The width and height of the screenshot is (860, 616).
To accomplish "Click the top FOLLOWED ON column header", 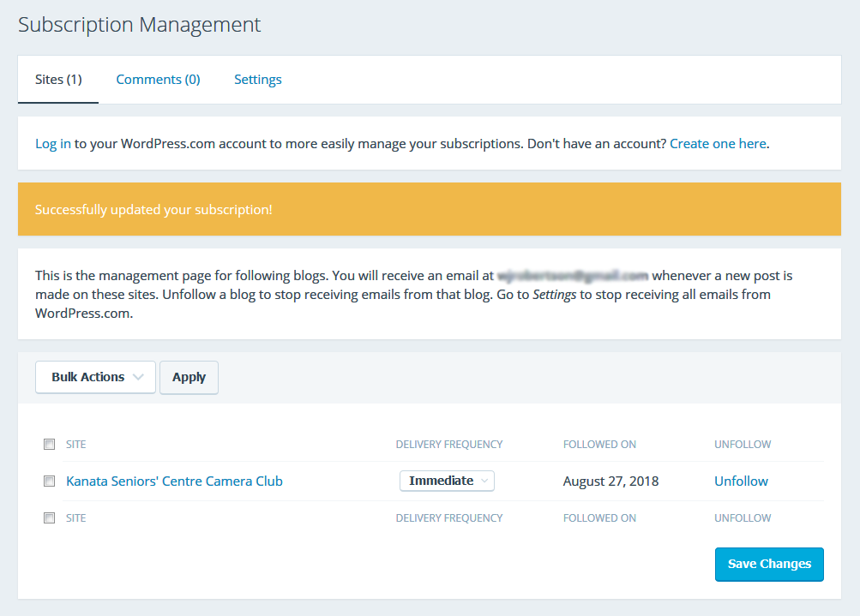I will pyautogui.click(x=599, y=445).
